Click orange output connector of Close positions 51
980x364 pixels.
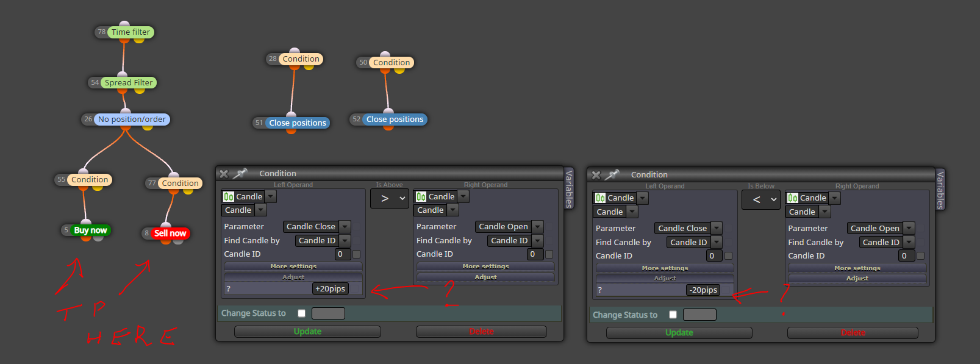[x=291, y=130]
